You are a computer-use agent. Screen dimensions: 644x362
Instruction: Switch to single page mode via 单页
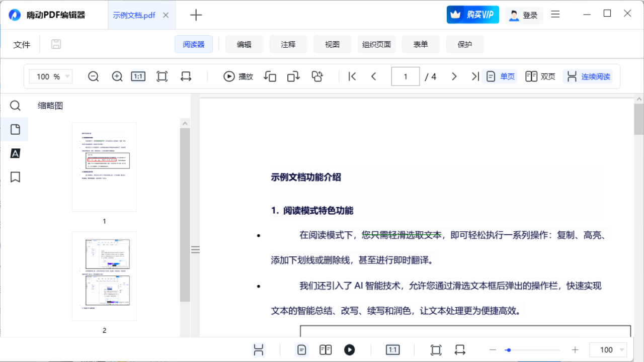click(x=499, y=76)
